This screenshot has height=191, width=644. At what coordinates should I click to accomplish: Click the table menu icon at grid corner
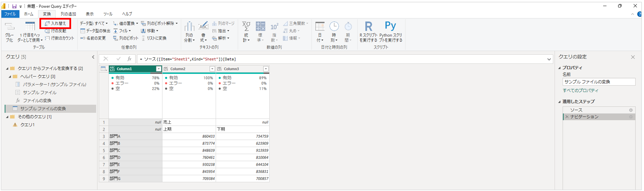tap(103, 69)
